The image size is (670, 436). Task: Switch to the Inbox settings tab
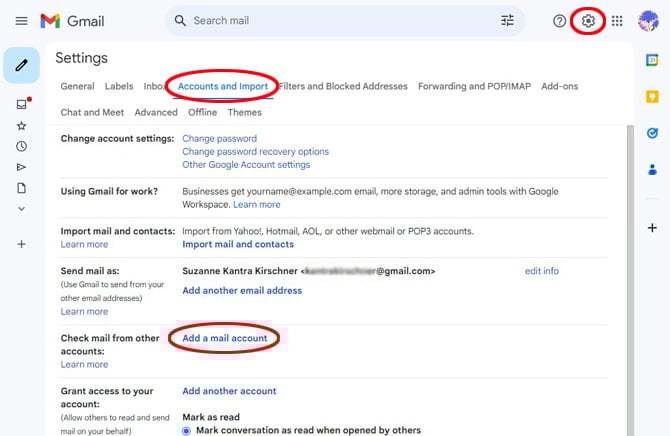point(155,86)
